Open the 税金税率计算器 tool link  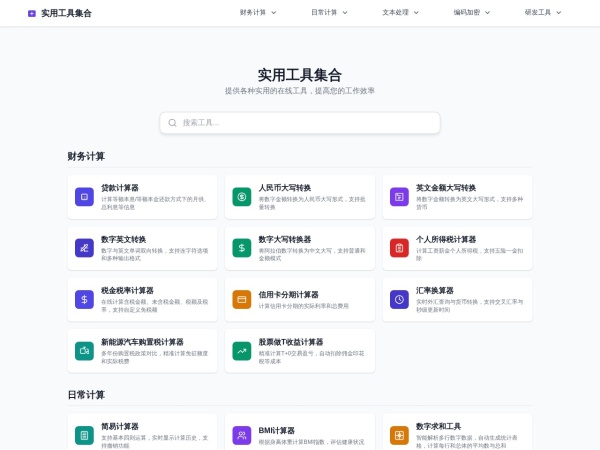(x=127, y=291)
